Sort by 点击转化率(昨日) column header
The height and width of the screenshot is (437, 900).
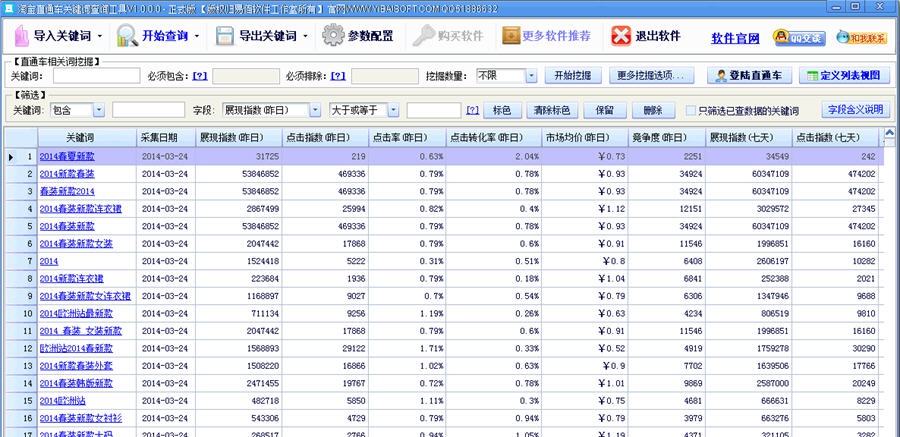[x=494, y=138]
